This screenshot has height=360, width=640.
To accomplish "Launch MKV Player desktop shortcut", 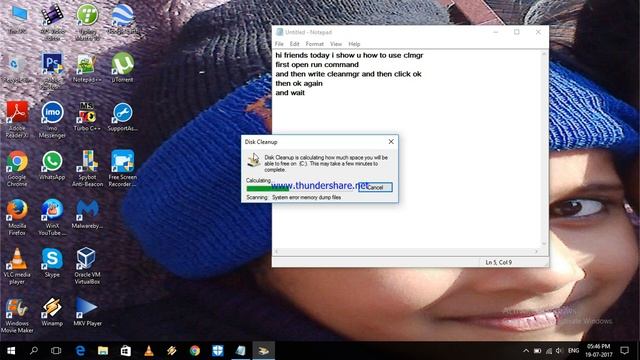I will 87,312.
